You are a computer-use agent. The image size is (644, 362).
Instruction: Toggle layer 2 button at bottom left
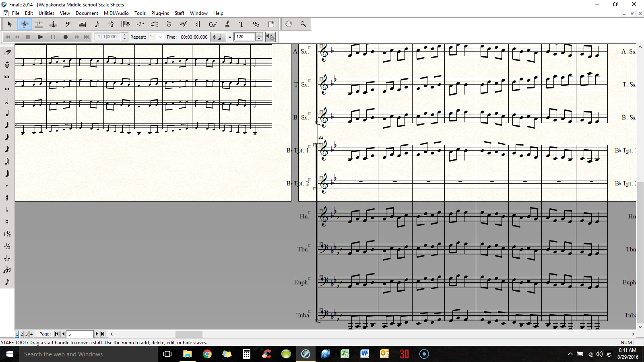click(x=22, y=334)
